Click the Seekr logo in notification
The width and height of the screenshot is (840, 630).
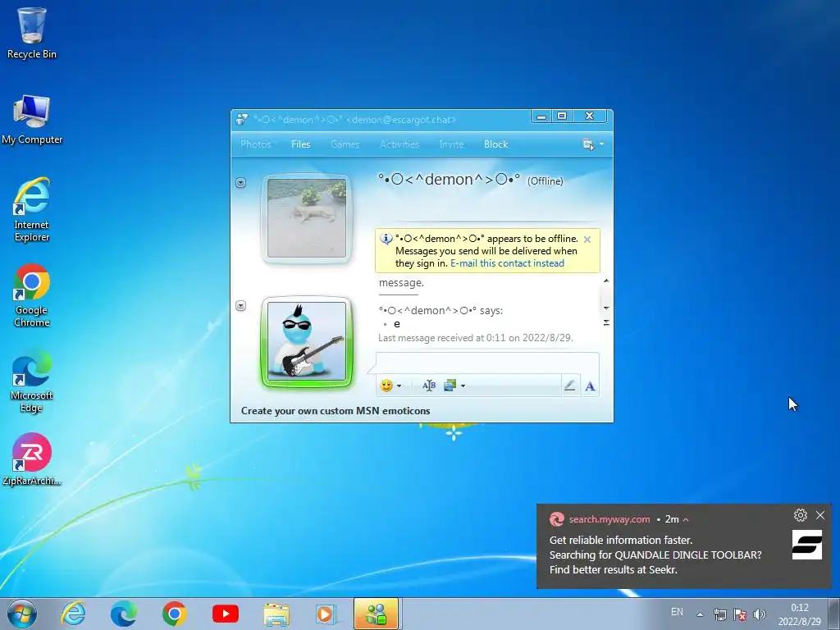(x=807, y=545)
